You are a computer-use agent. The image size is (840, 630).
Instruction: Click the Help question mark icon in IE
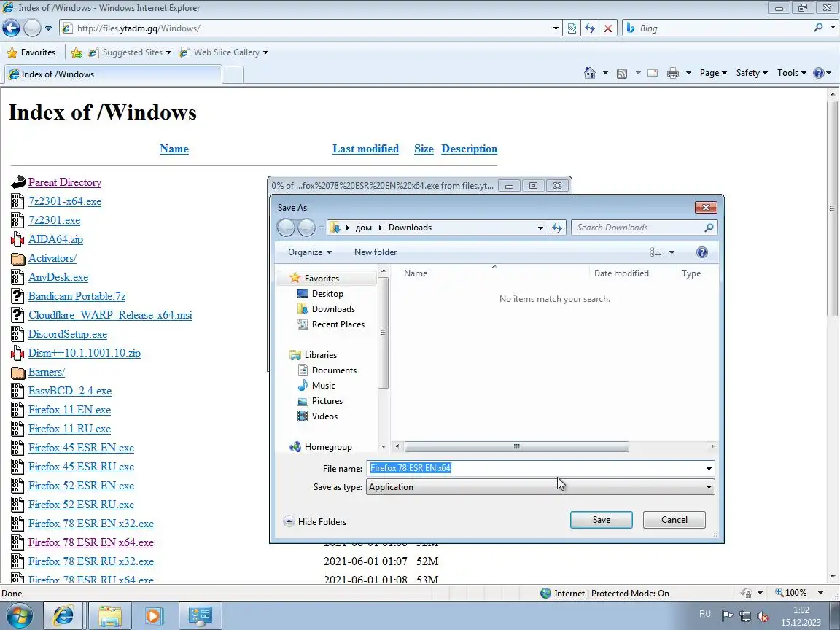coord(819,73)
